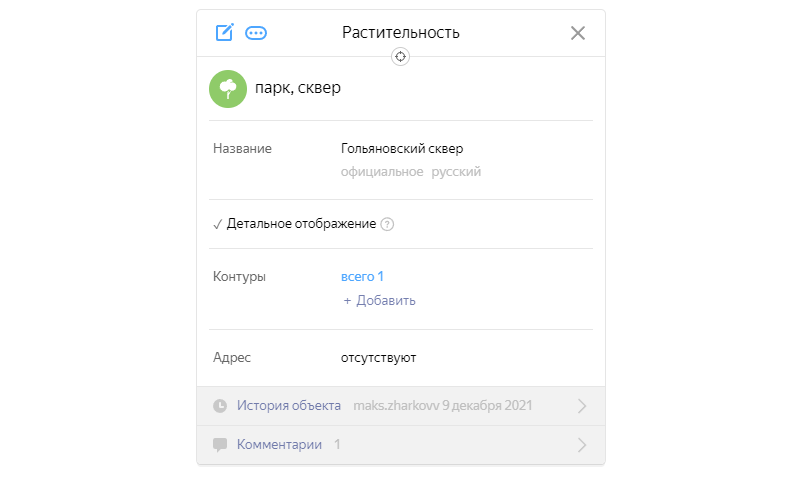800x479 pixels.
Task: Expand the Комментарии chevron arrow
Action: coord(582,445)
